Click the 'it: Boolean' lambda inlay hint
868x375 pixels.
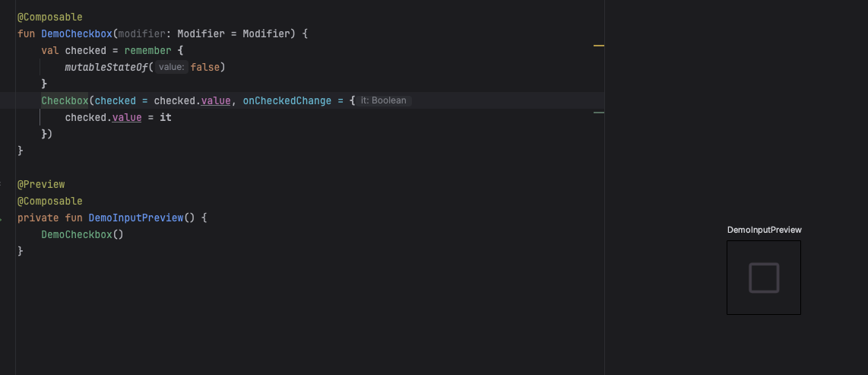click(384, 100)
